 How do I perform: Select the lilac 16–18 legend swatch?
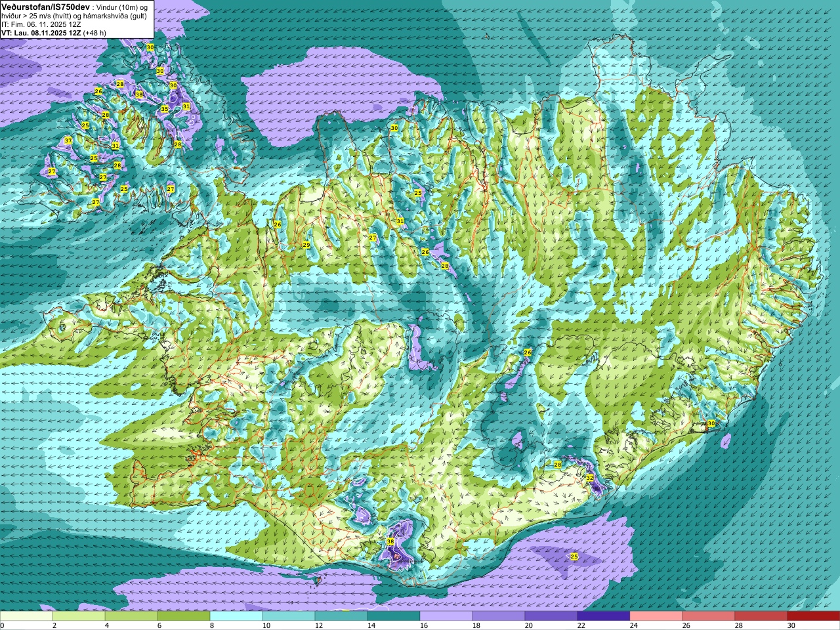pos(446,616)
